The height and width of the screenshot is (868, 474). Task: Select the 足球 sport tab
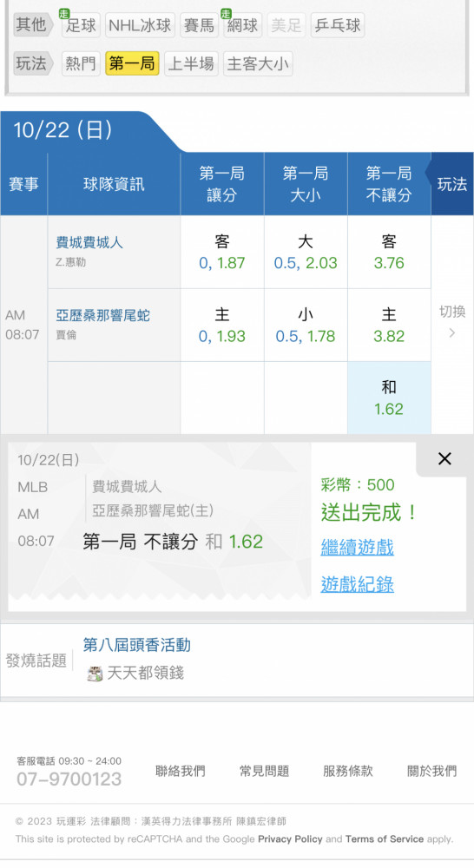pyautogui.click(x=80, y=25)
